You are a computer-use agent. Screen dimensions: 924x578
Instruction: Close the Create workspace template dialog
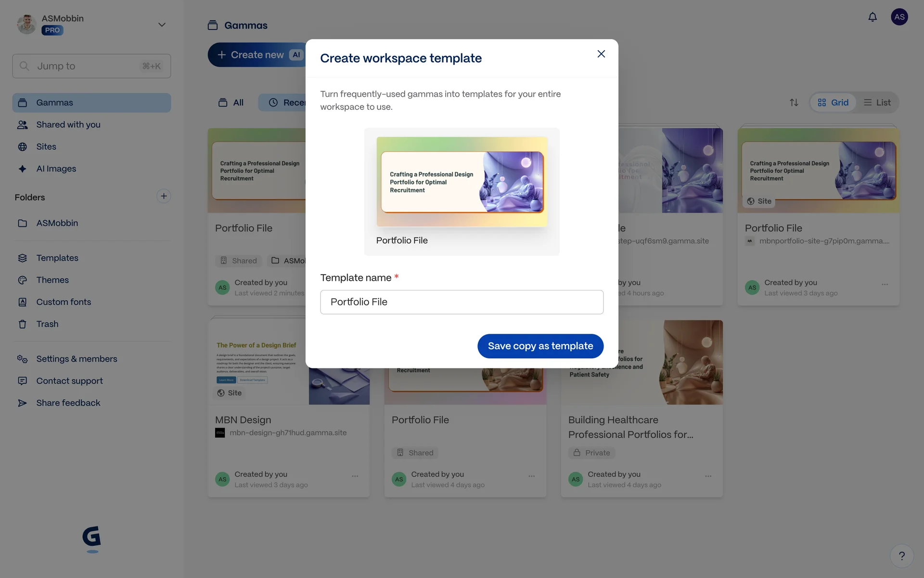click(x=601, y=54)
